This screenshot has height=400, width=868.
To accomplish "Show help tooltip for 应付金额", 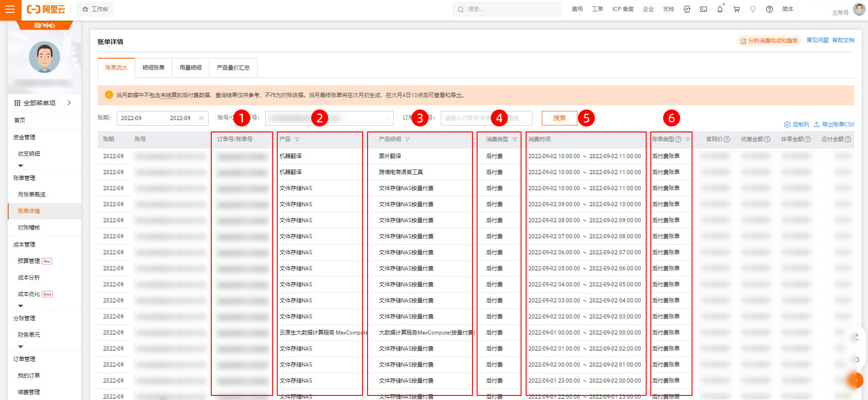I will coord(848,139).
